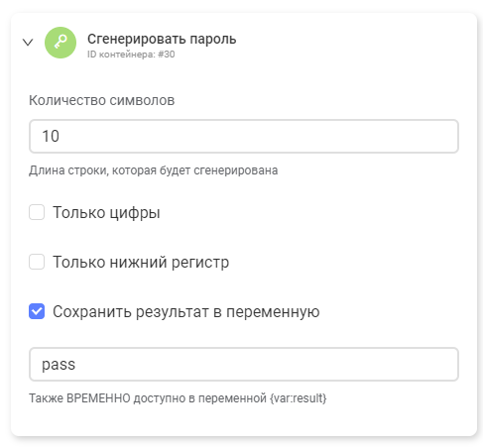Click the Сохранить результат в переменную label

[186, 311]
